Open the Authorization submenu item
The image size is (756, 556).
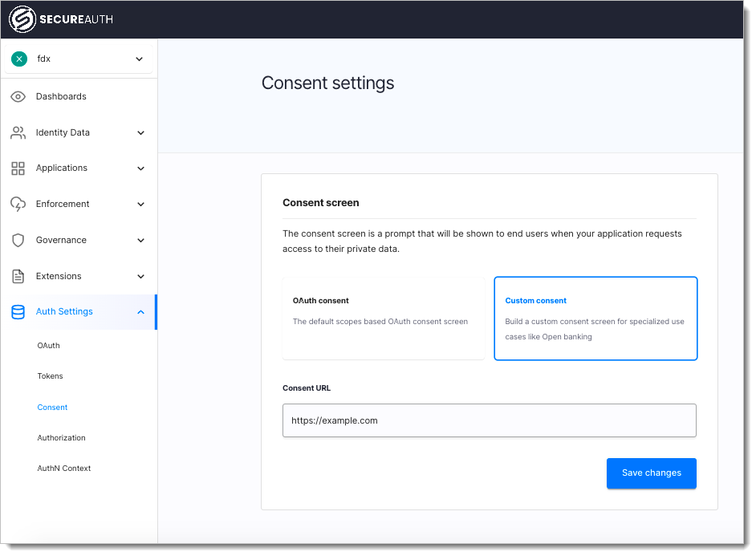click(61, 437)
